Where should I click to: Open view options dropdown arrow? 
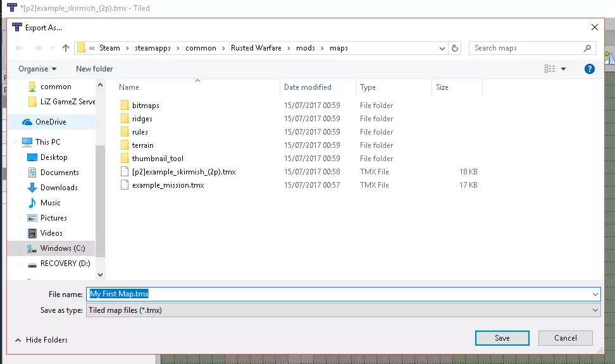tap(563, 69)
